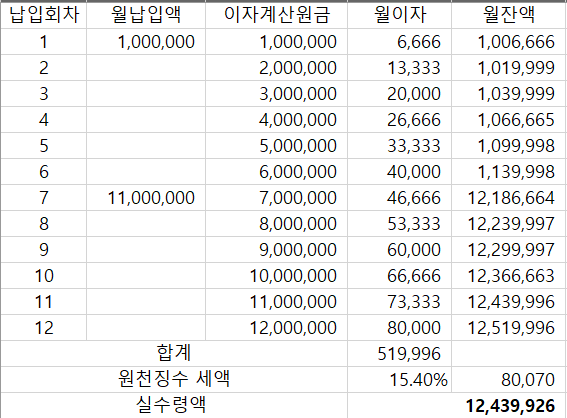Click balance cell 1,019,999
This screenshot has width=567, height=418.
click(509, 68)
